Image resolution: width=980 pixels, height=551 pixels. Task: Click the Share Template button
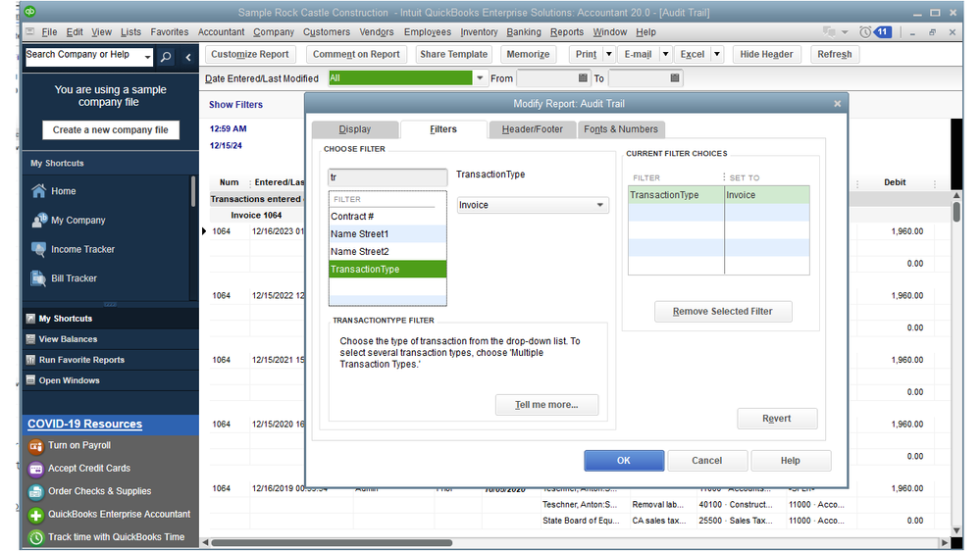pyautogui.click(x=454, y=54)
